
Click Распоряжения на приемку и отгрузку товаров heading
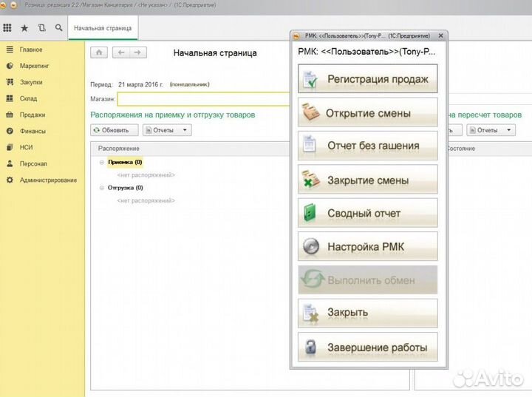coord(173,115)
